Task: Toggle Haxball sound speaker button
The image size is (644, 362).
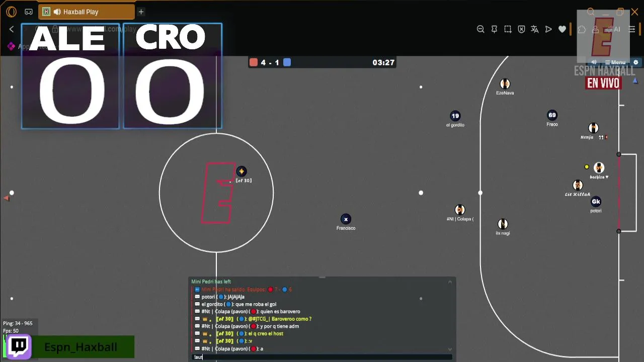Action: [594, 62]
